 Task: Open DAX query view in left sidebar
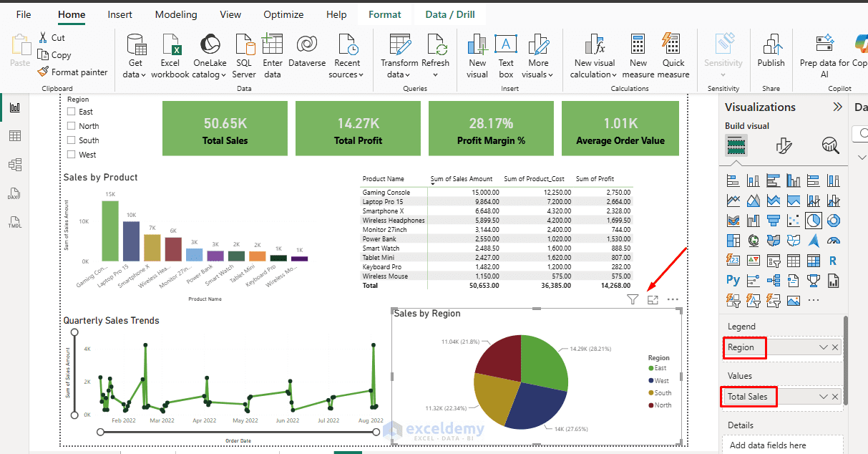15,193
